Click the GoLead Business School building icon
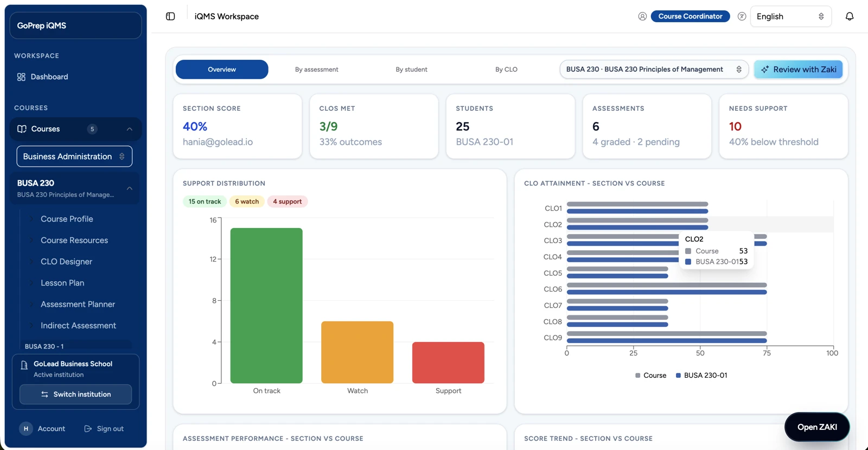 [x=24, y=365]
